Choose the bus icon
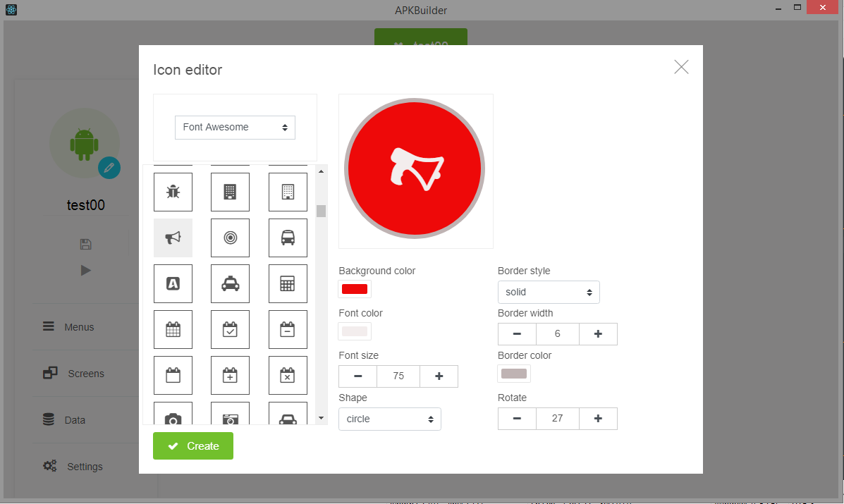The width and height of the screenshot is (844, 504). click(288, 238)
